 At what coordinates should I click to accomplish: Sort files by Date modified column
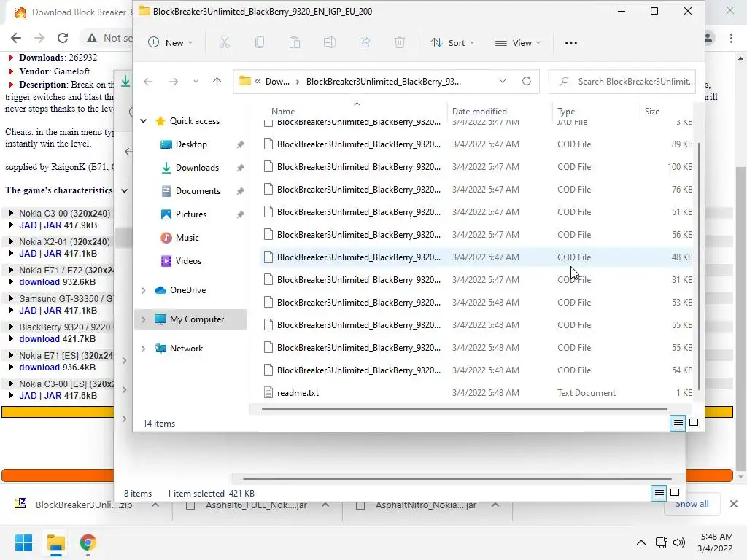click(479, 111)
